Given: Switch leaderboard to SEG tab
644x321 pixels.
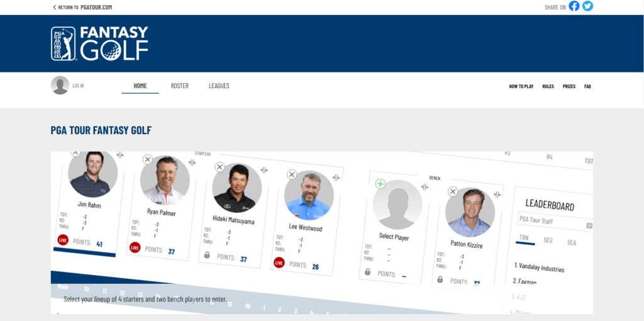Looking at the screenshot, I should coord(548,240).
